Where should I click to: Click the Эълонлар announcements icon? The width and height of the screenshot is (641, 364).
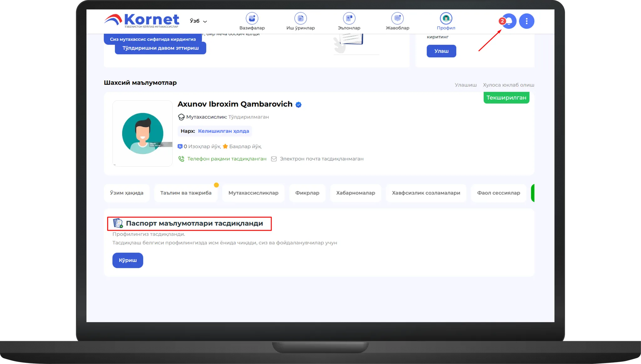click(x=349, y=19)
